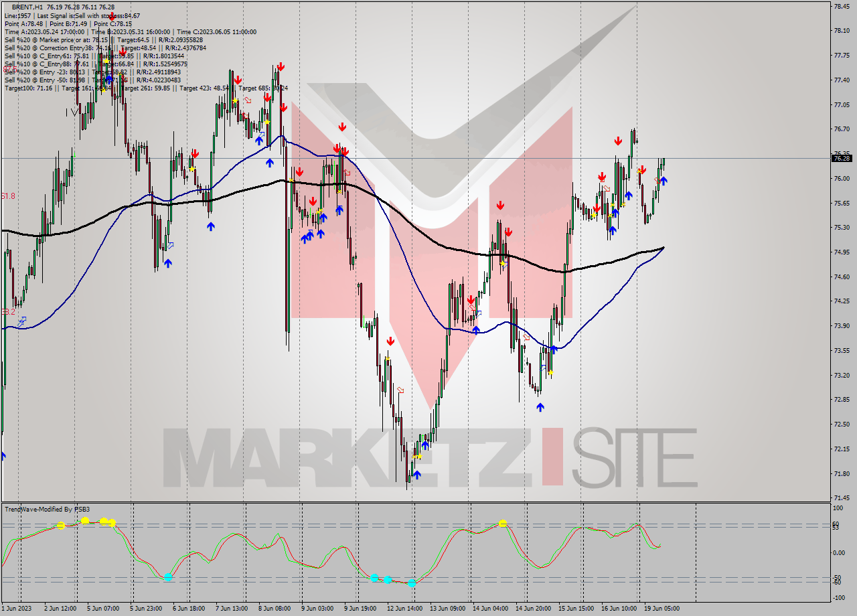Click the '2 Jun 12:00' time label
857x616 pixels.
tap(61, 609)
